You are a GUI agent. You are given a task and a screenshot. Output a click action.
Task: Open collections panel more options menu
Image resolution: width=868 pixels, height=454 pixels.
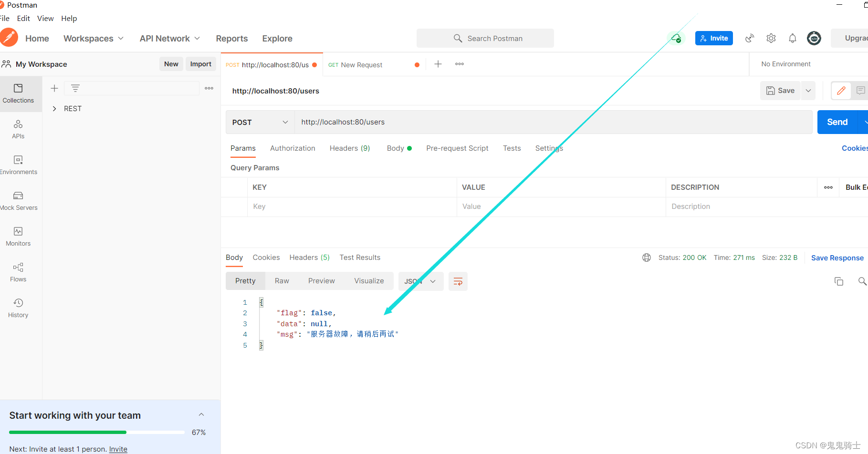(209, 88)
